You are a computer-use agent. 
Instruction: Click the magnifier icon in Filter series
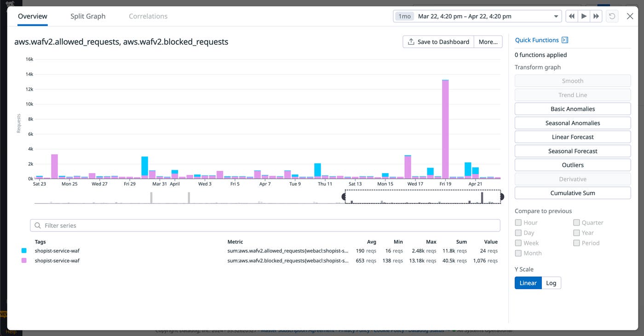click(x=38, y=225)
